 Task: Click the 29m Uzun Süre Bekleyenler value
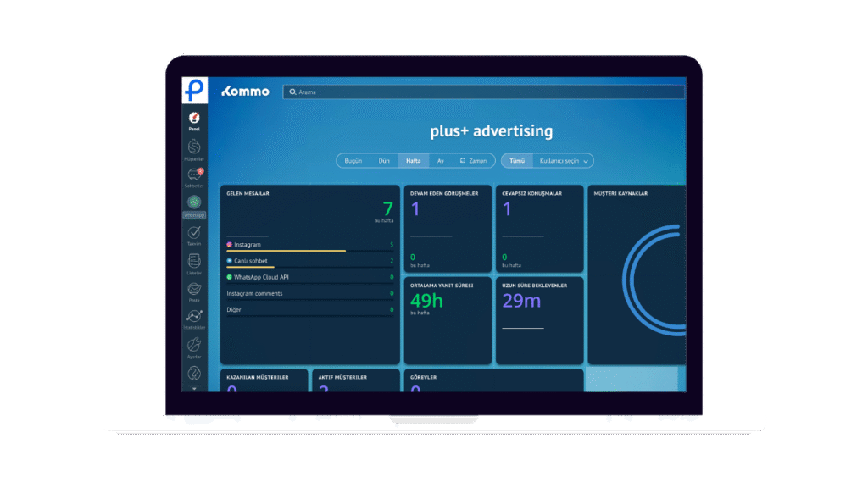point(521,301)
